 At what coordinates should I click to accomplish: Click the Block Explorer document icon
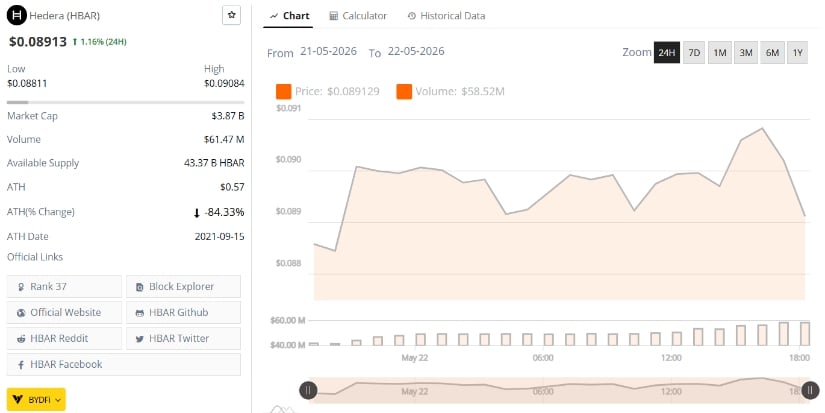click(139, 287)
